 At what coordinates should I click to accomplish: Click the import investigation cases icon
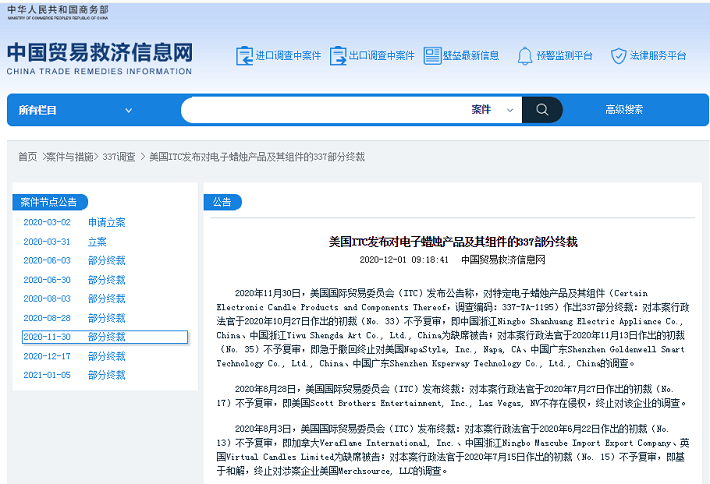[x=244, y=56]
